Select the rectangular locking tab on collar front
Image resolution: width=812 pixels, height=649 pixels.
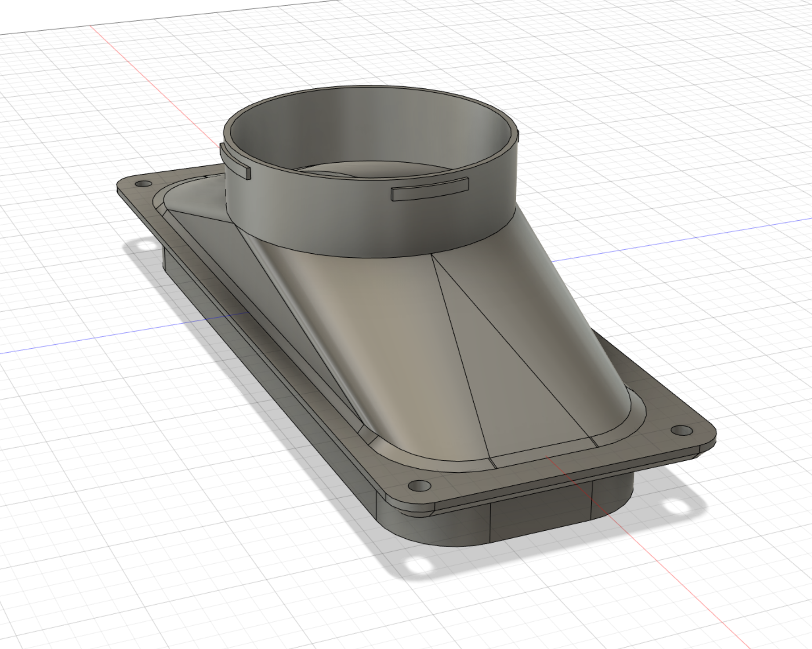[430, 189]
